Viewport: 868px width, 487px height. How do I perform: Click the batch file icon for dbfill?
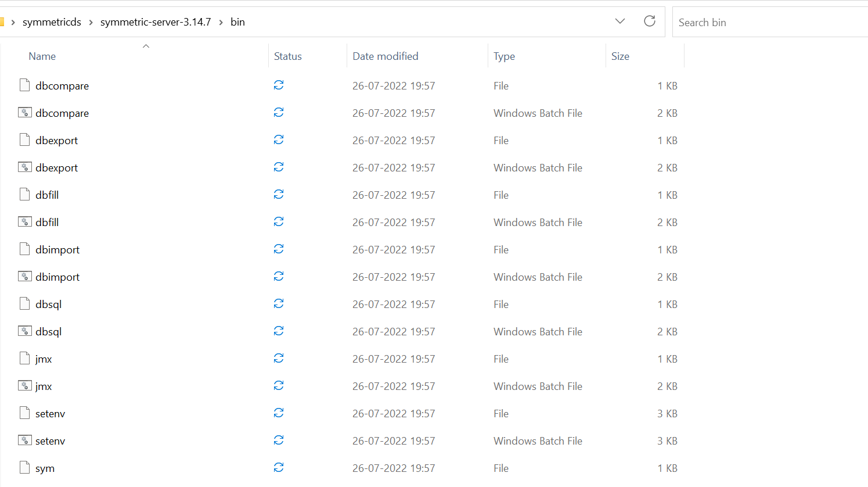click(24, 222)
